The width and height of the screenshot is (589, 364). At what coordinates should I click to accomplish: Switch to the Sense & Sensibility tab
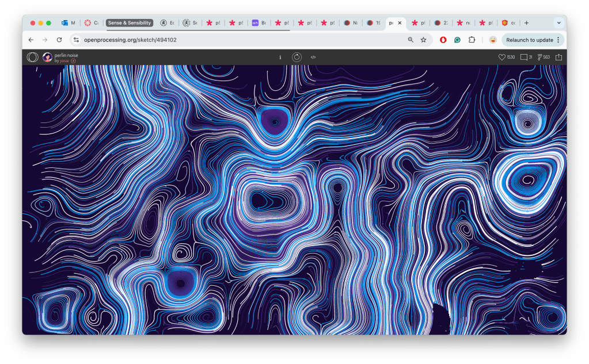coord(130,23)
